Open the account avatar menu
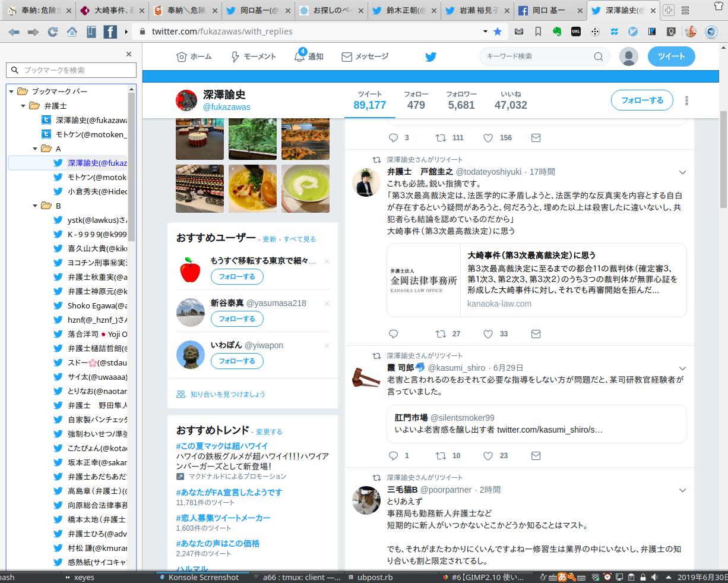 (x=629, y=56)
